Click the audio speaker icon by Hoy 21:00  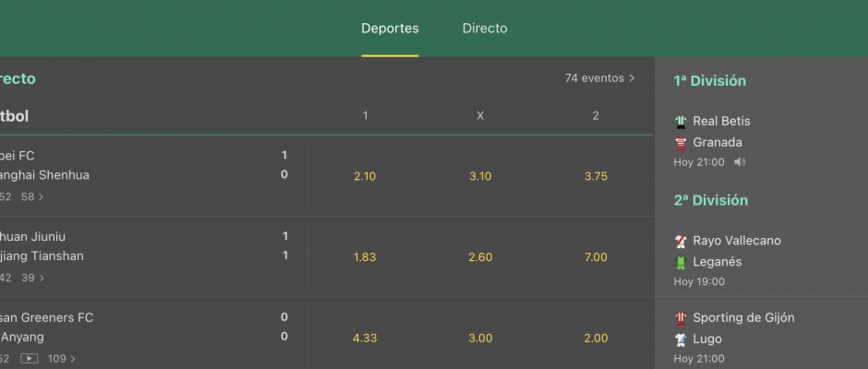pyautogui.click(x=740, y=162)
